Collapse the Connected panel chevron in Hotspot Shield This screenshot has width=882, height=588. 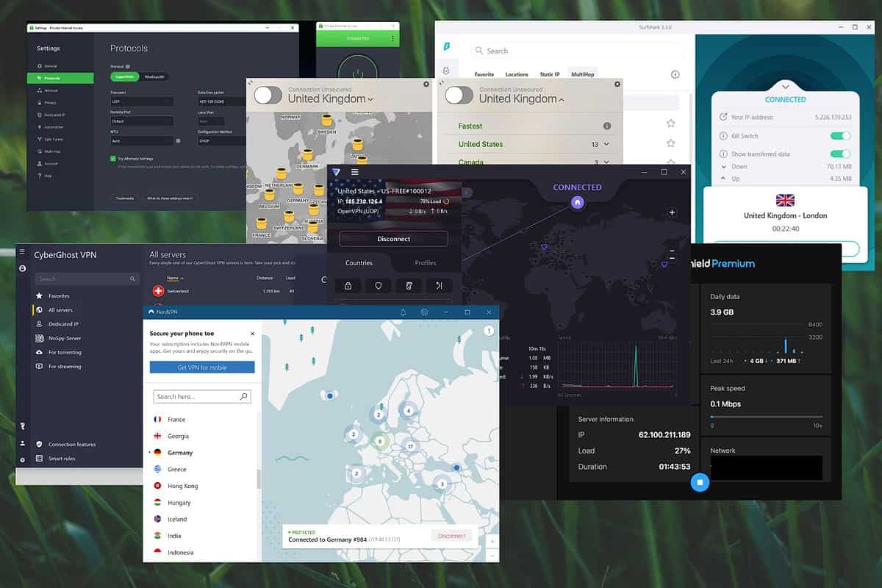(x=786, y=86)
